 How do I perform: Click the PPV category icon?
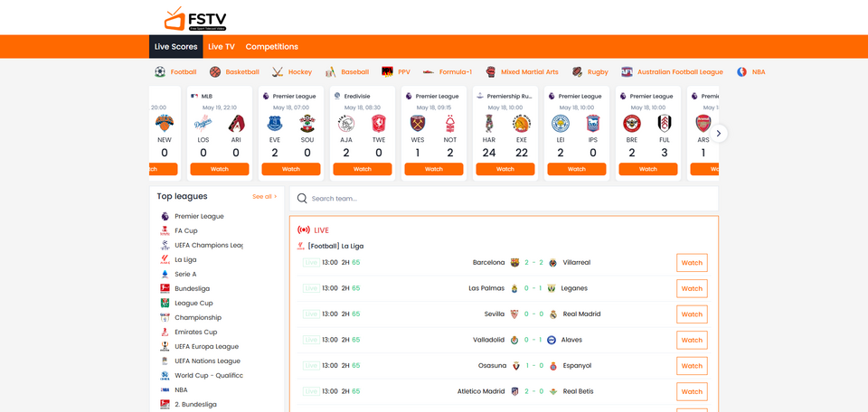pos(388,72)
